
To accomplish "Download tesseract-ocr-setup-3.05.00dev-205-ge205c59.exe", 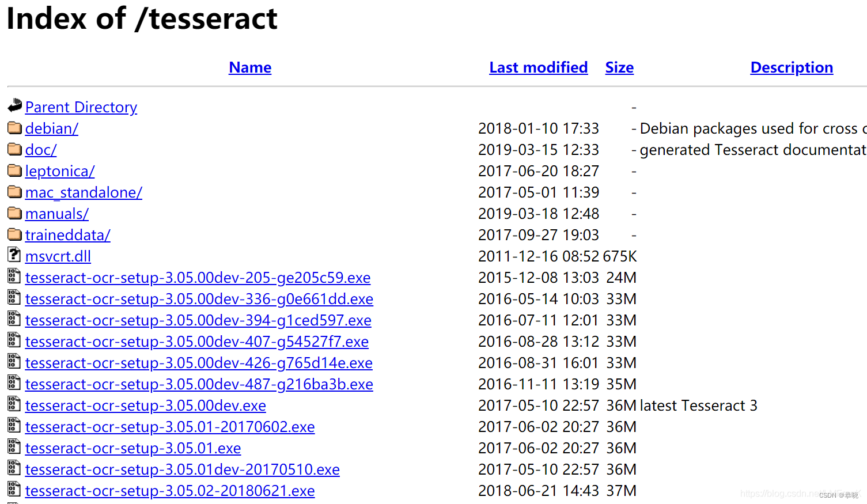I will click(x=198, y=278).
